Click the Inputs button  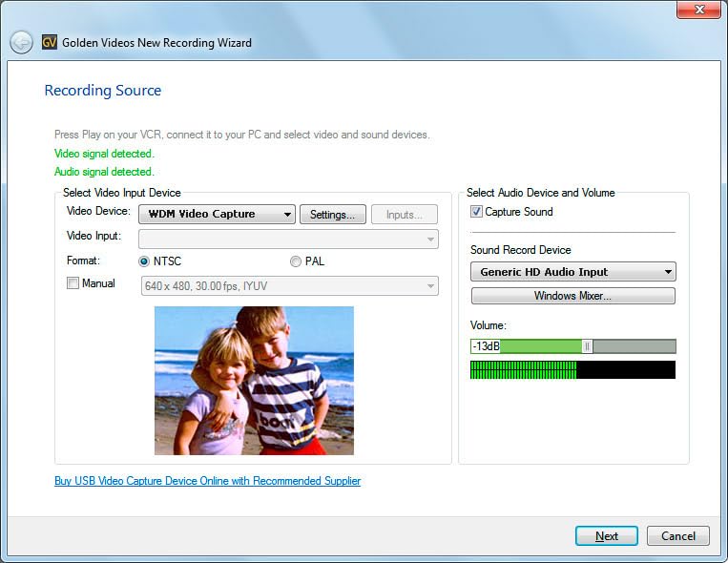pyautogui.click(x=405, y=215)
